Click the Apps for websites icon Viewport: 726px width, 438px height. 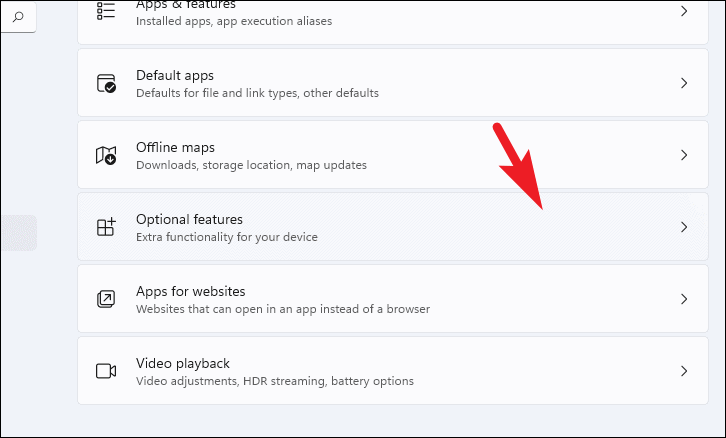(106, 299)
